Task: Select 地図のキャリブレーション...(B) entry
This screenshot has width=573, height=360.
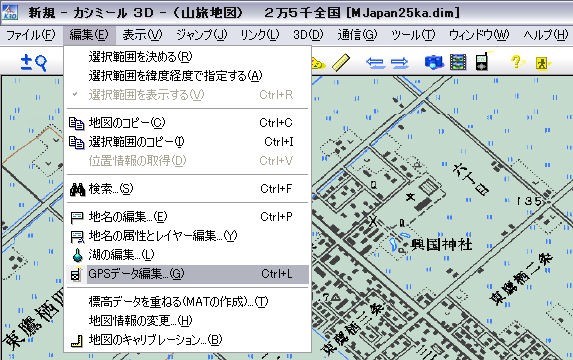Action: (x=187, y=340)
